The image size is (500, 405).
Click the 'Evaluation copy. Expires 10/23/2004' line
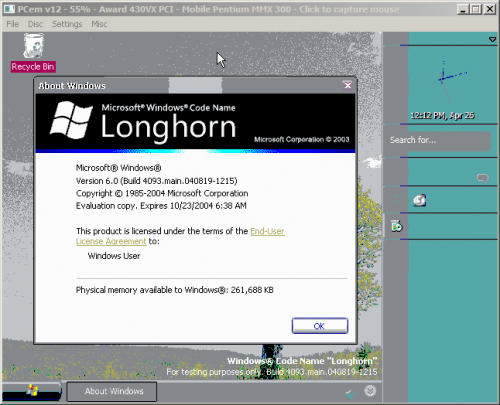[161, 206]
